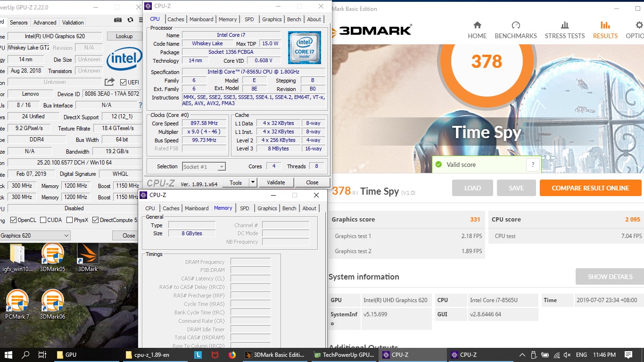The image size is (644, 362).
Task: Select the Graphics tab in top CPU-Z window
Action: click(272, 19)
